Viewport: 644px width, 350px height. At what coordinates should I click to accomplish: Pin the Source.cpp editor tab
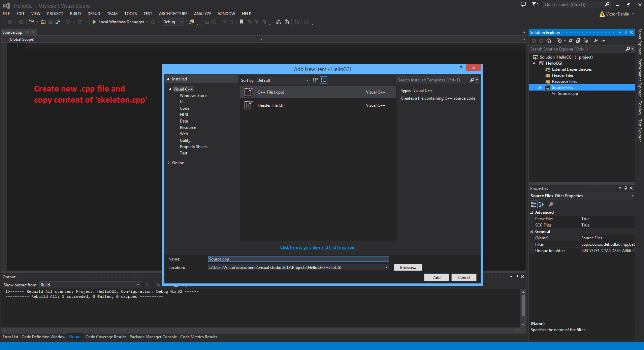[27, 32]
